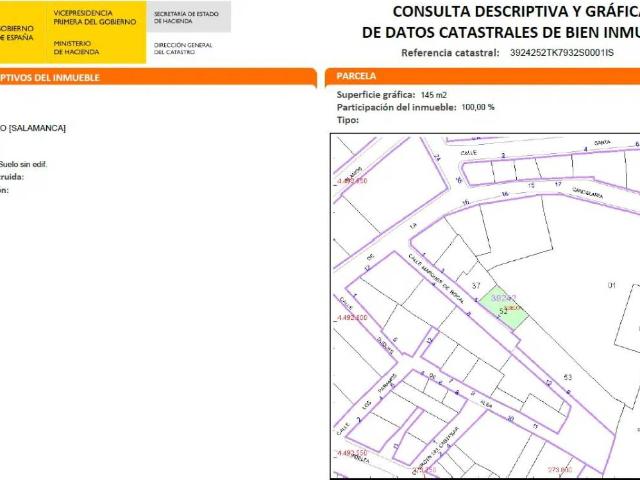The height and width of the screenshot is (480, 640).
Task: Click the '145 m2' surface value
Action: (433, 95)
